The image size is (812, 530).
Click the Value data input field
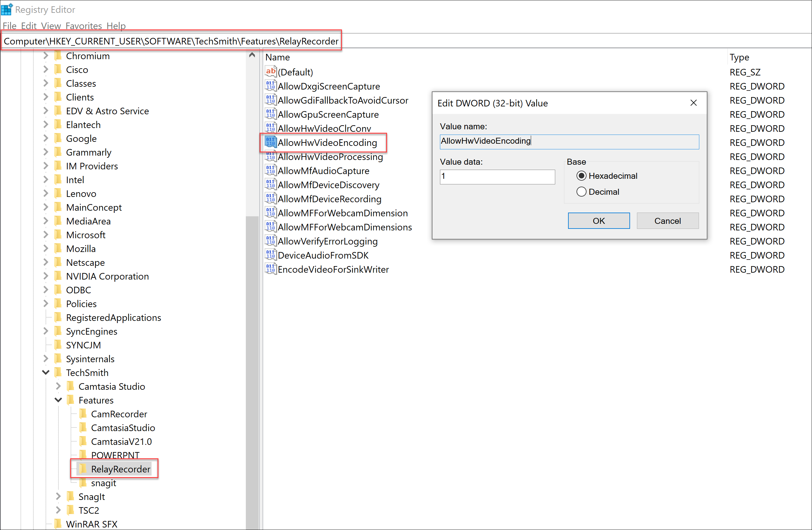tap(497, 177)
